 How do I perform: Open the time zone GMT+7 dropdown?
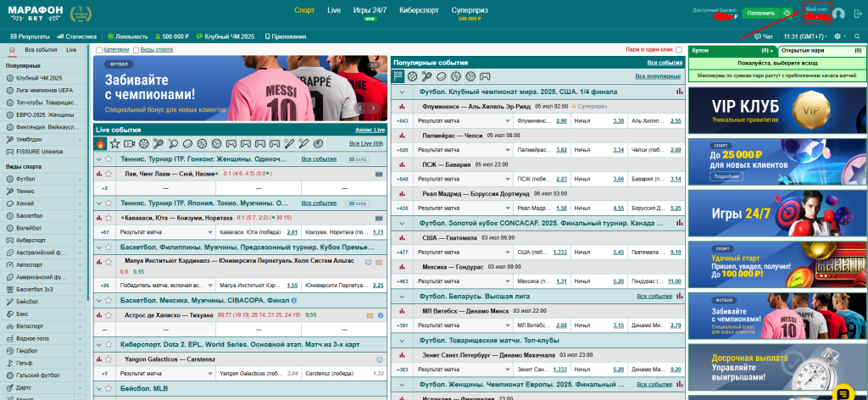pos(805,36)
